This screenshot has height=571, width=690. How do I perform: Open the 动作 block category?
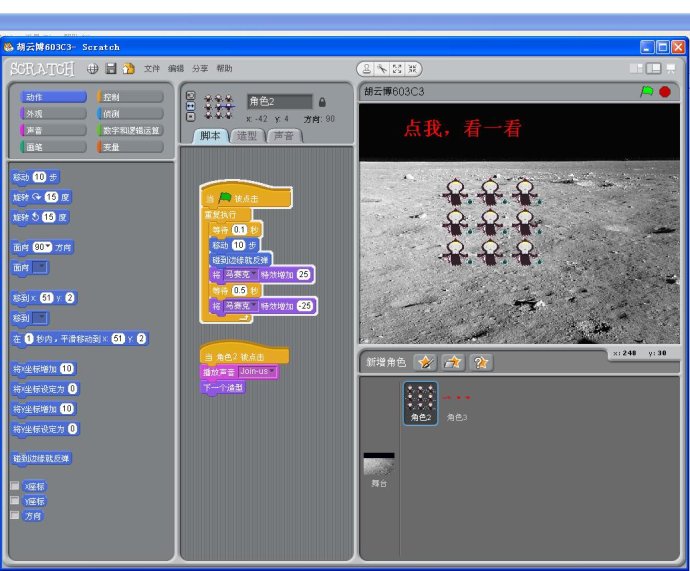pyautogui.click(x=53, y=97)
